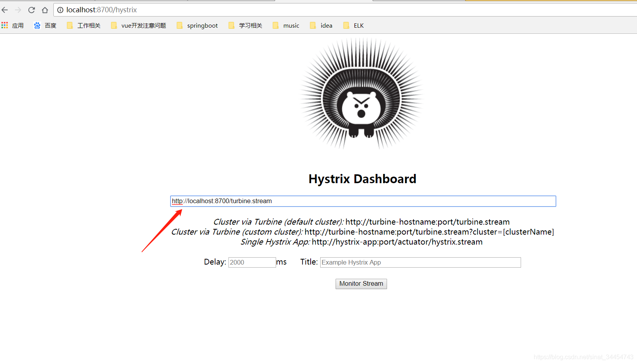637x364 pixels.
Task: Click the Hystrix Dashboard heading
Action: pyautogui.click(x=362, y=179)
